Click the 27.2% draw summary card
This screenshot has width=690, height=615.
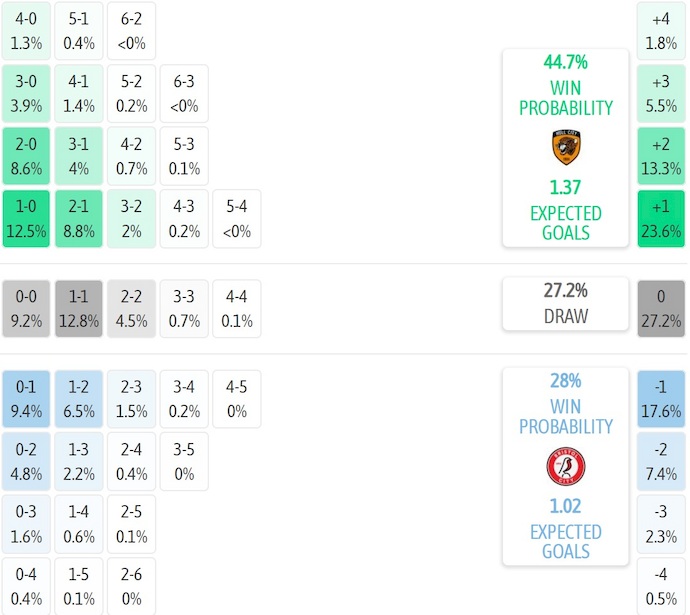point(566,303)
